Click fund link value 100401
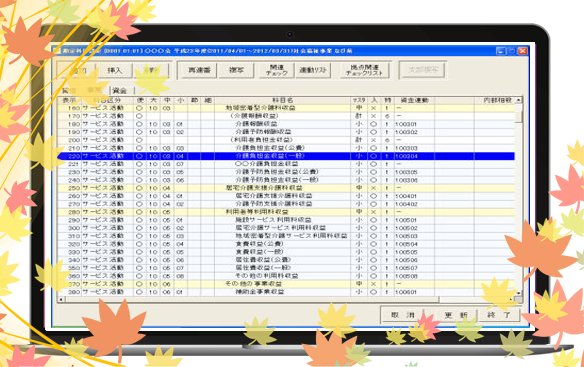This screenshot has width=584, height=367. tap(406, 196)
